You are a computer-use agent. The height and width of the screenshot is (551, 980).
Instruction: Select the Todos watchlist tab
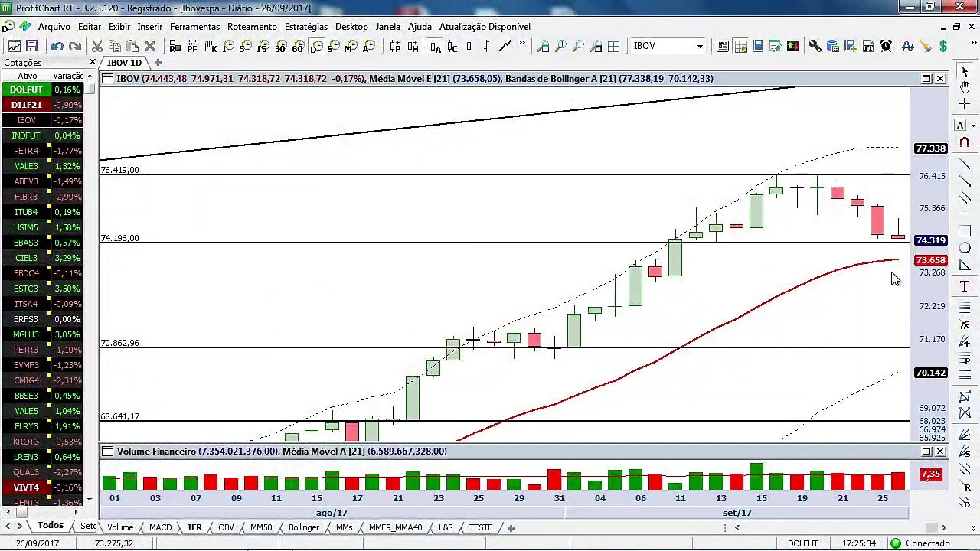pyautogui.click(x=51, y=526)
